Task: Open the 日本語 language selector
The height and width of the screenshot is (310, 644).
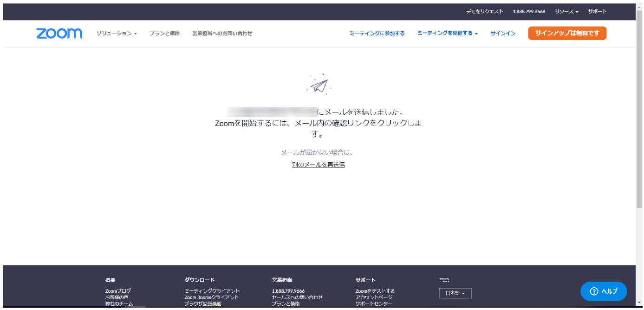Action: click(x=455, y=293)
